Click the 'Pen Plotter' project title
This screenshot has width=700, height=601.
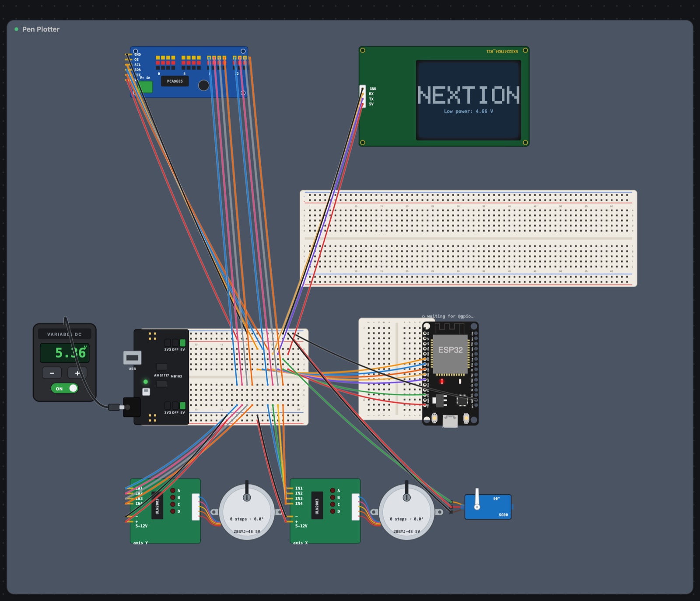click(41, 29)
